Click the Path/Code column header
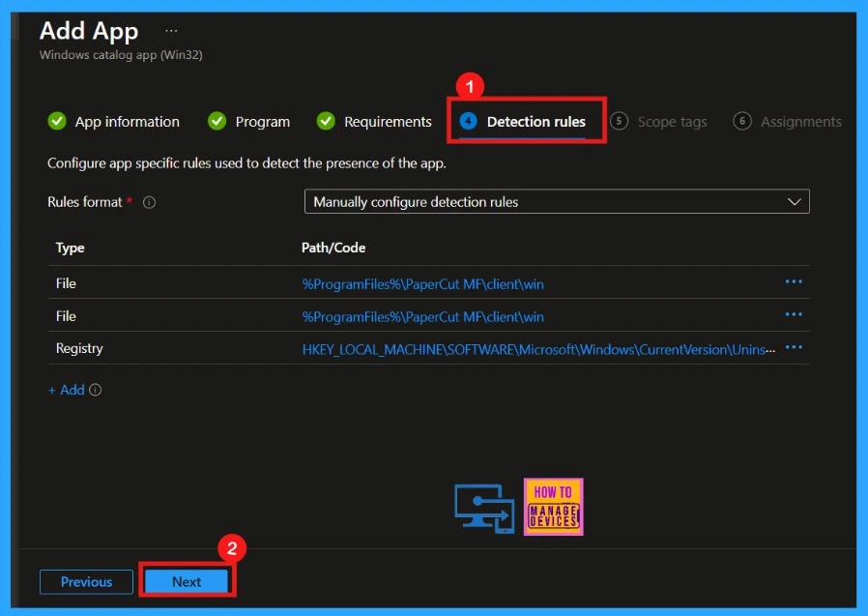Viewport: 868px width, 616px height. (x=333, y=248)
